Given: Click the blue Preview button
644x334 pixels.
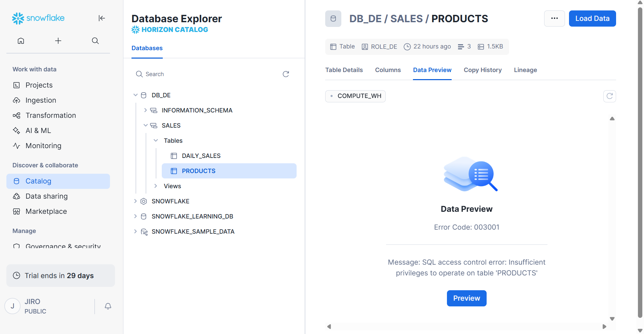Looking at the screenshot, I should (466, 298).
